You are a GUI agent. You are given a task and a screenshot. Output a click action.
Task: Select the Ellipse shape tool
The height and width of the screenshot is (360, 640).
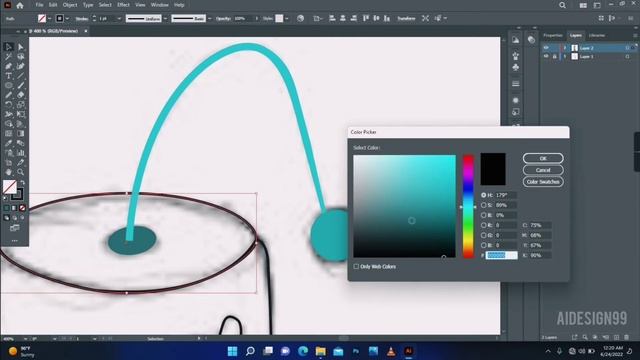pyautogui.click(x=9, y=85)
